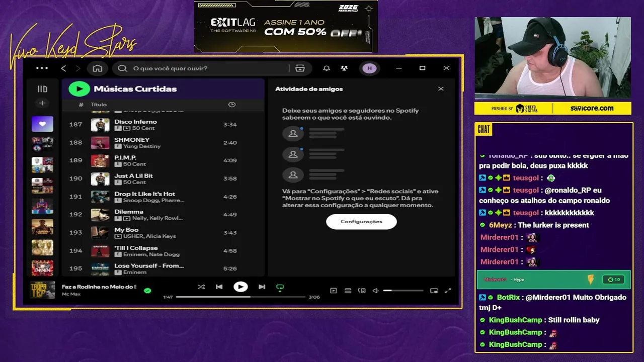This screenshot has width=644, height=362.
Task: Open the playback queue icon
Action: 348,291
